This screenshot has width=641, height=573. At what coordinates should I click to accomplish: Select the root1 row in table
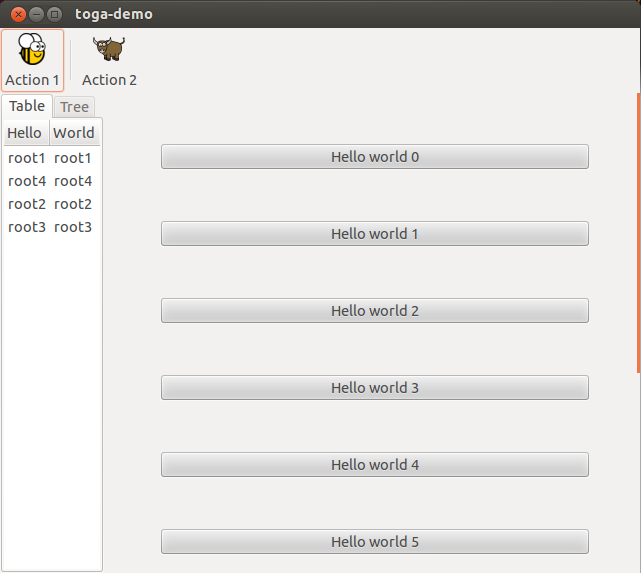pos(50,158)
